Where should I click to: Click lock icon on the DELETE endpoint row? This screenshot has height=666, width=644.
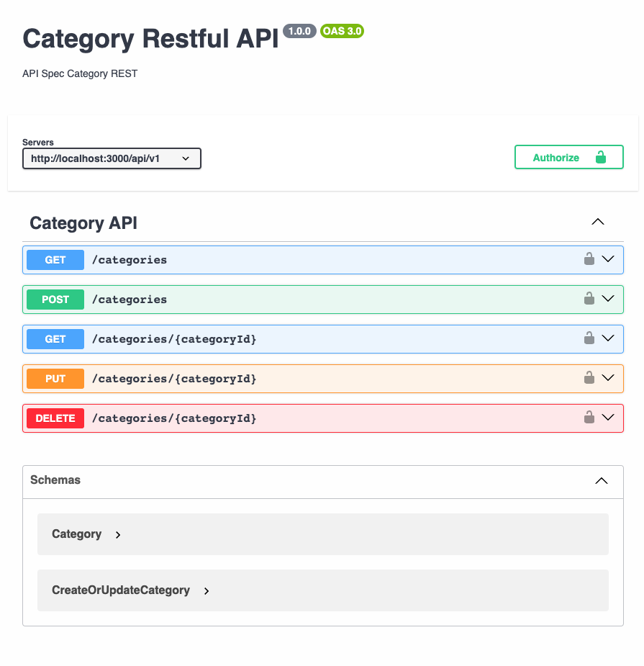pyautogui.click(x=589, y=417)
